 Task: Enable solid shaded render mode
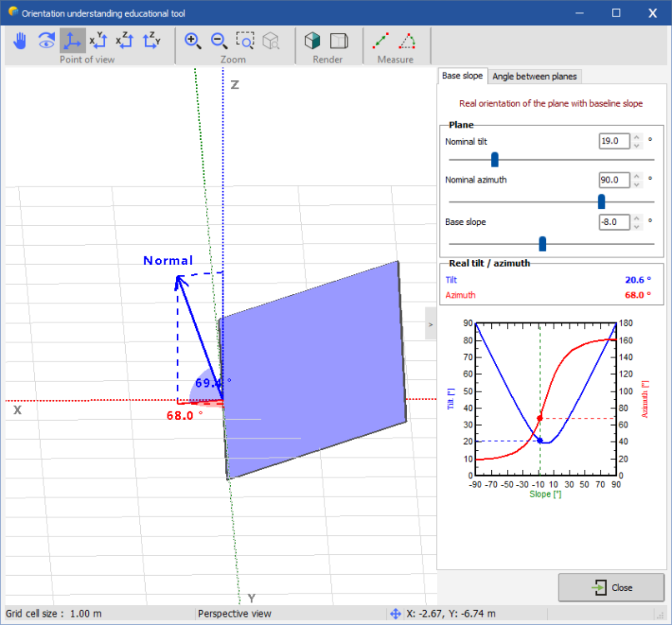tap(313, 41)
